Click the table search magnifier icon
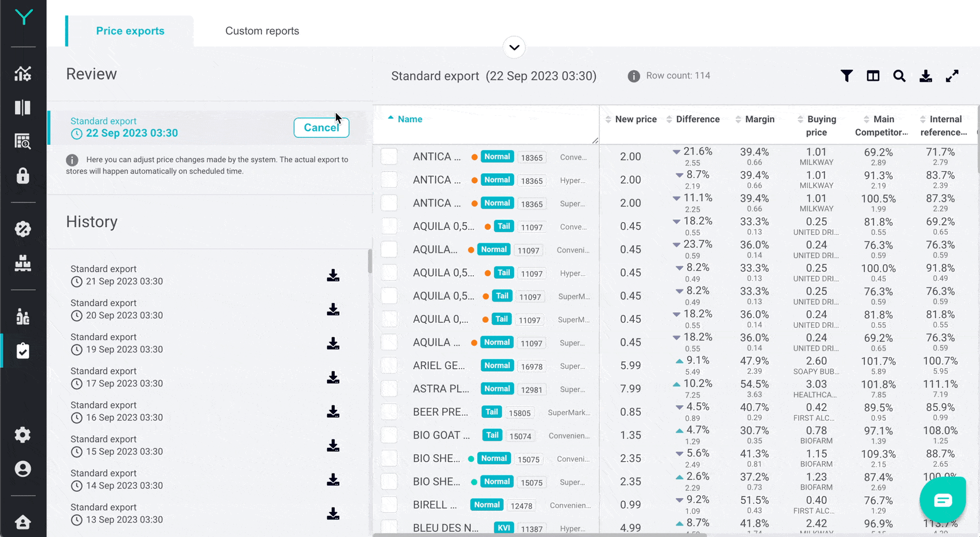The height and width of the screenshot is (537, 980). tap(899, 76)
